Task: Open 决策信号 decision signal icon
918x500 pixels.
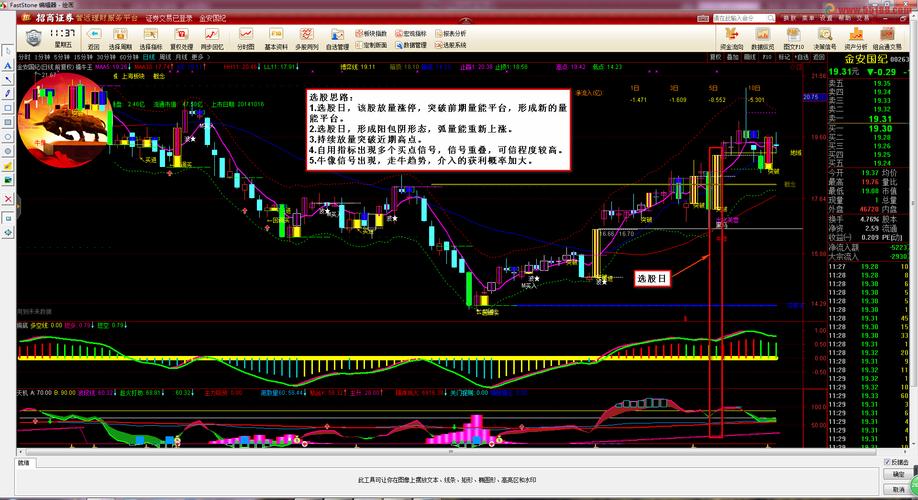Action: click(825, 35)
